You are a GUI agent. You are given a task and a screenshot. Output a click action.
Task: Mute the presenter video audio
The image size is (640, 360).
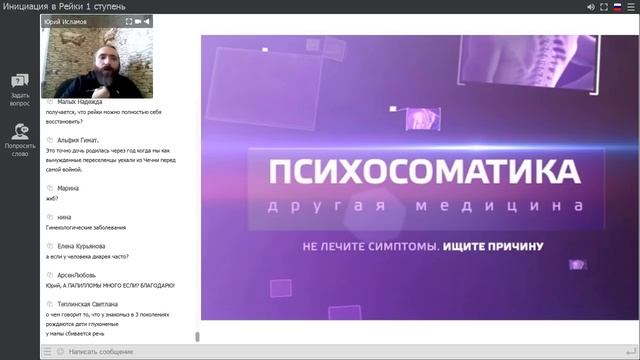[147, 21]
